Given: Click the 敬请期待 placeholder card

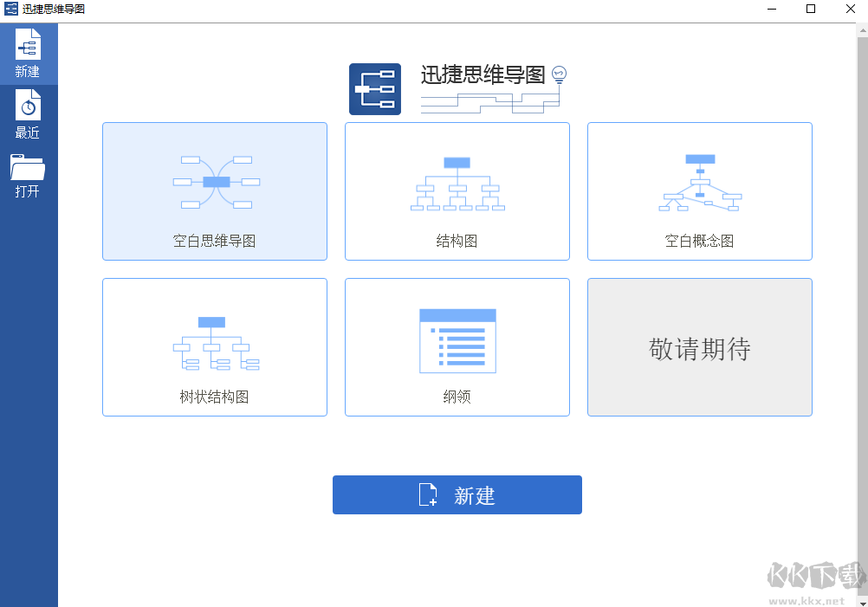Looking at the screenshot, I should pos(699,346).
